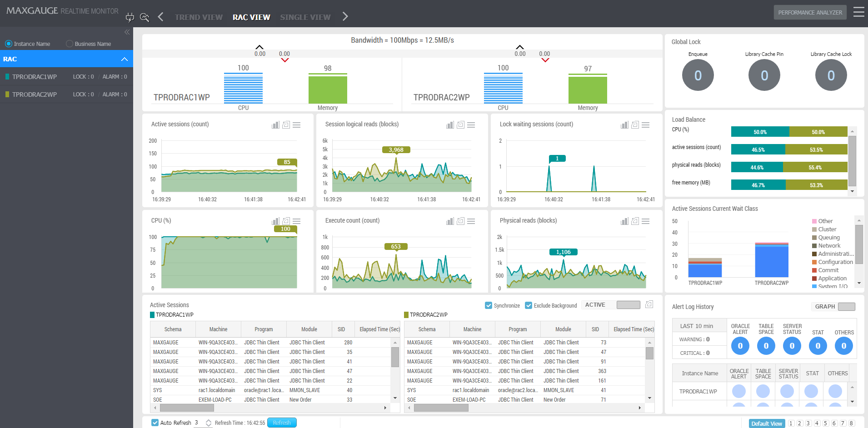The image size is (868, 428).
Task: Click the Auto Refresh interval stepper
Action: pyautogui.click(x=209, y=423)
